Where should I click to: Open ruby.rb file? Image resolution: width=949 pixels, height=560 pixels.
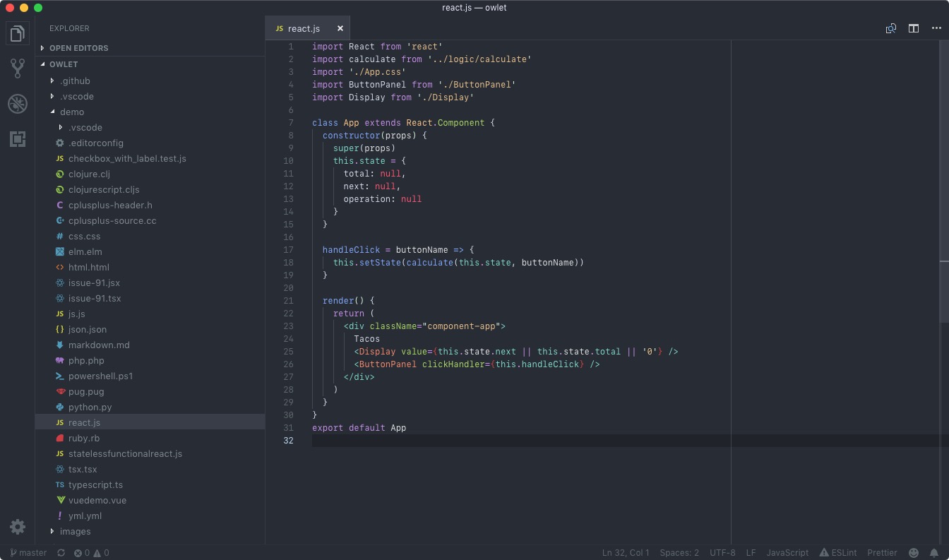150,438
